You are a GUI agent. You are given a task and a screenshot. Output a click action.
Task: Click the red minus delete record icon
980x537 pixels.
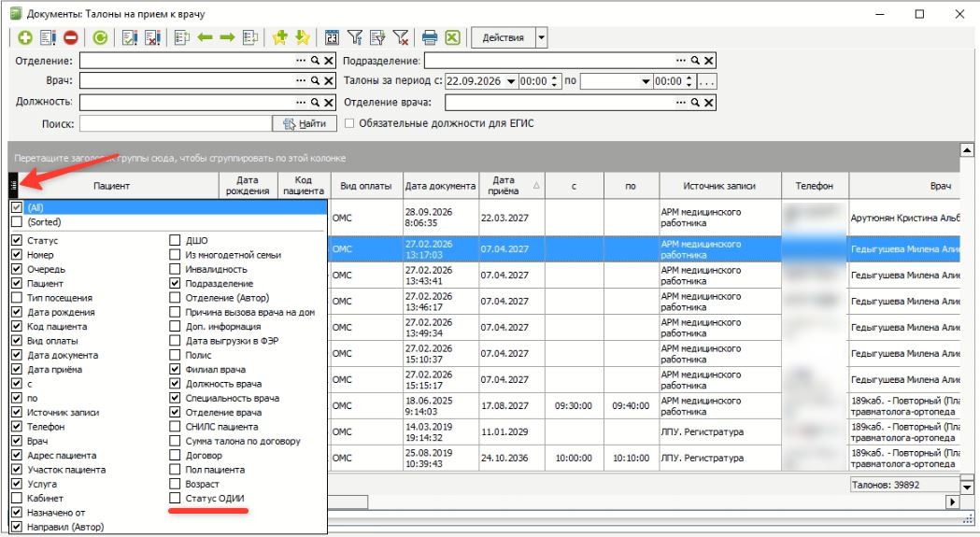click(x=71, y=37)
